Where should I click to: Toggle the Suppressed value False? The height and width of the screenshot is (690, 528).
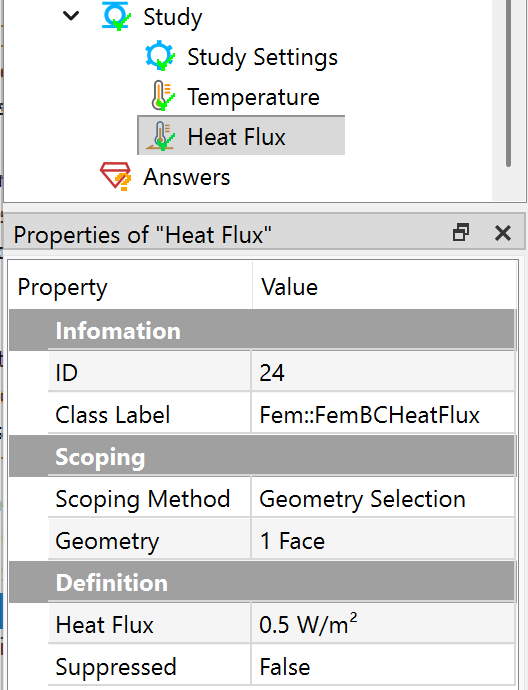[383, 666]
